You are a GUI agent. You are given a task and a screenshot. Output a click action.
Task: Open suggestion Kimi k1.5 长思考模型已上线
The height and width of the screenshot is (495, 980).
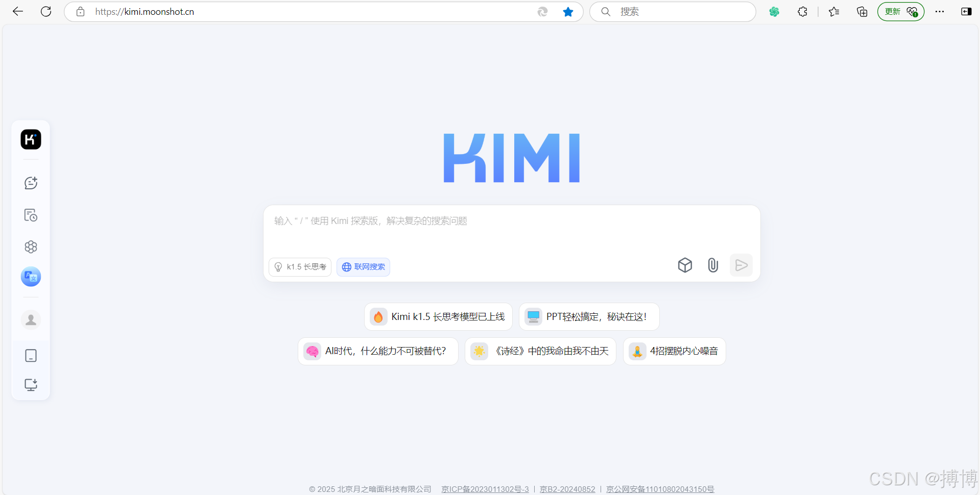click(438, 316)
